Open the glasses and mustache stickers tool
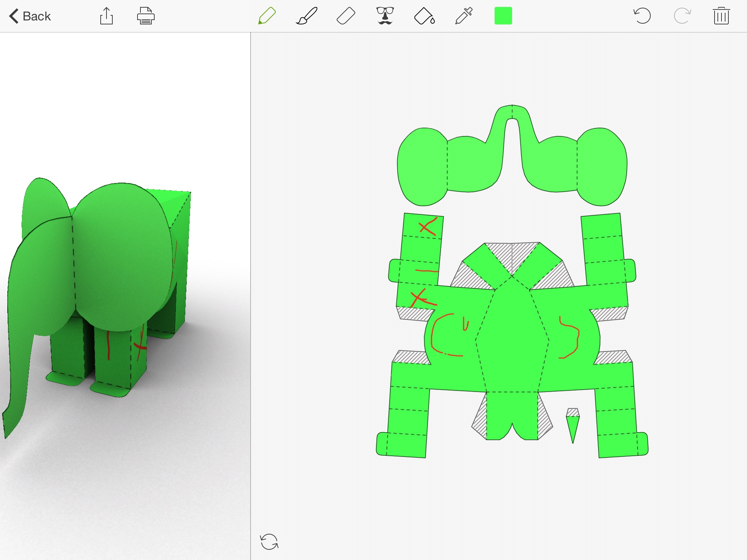Screen dimensions: 747x560 [385, 16]
